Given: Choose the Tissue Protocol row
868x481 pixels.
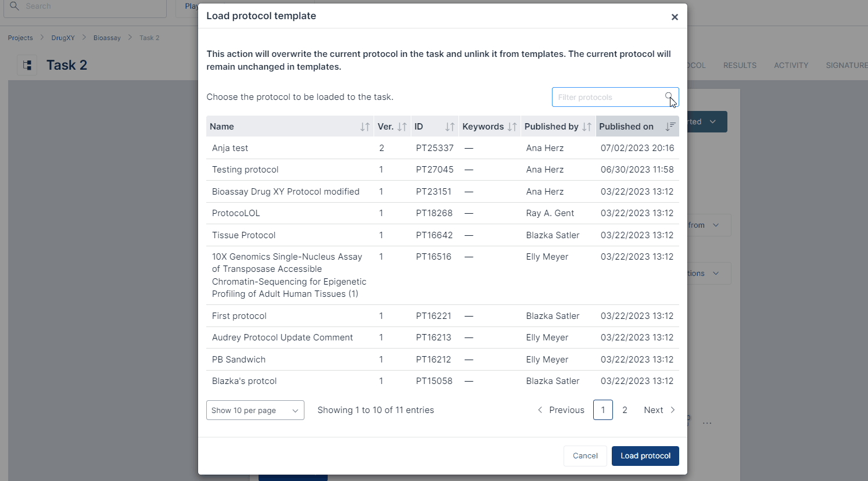Looking at the screenshot, I should coord(243,235).
